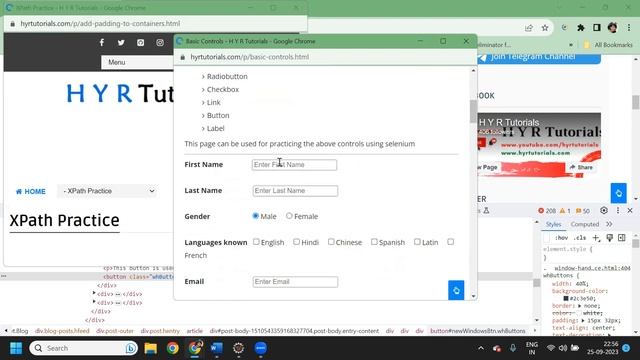Open XPath Practice dropdown menu
The image size is (640, 360).
pos(108,191)
